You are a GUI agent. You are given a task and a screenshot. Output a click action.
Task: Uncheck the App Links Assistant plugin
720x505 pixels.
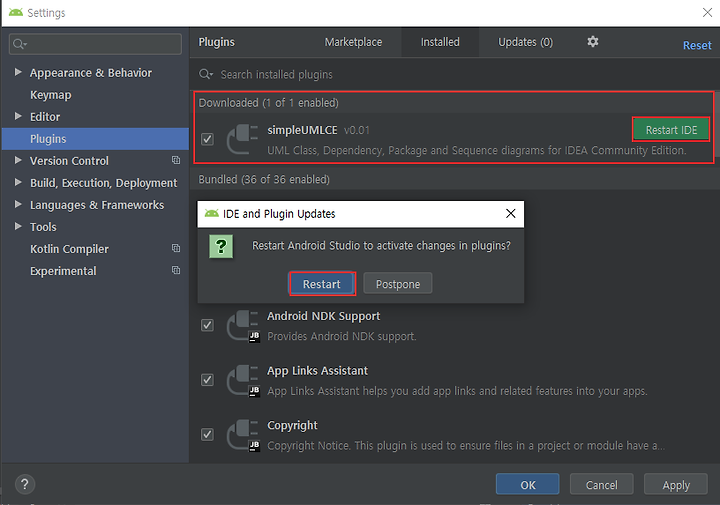(207, 380)
